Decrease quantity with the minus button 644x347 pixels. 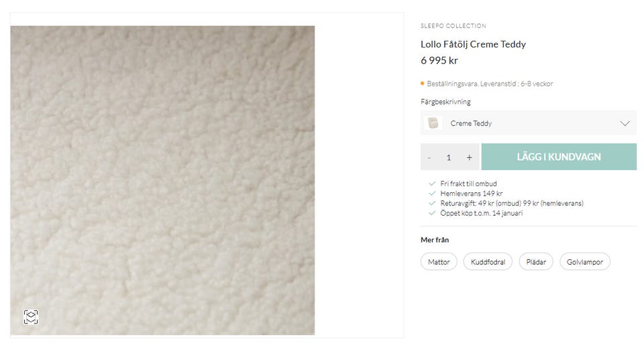[x=429, y=157]
